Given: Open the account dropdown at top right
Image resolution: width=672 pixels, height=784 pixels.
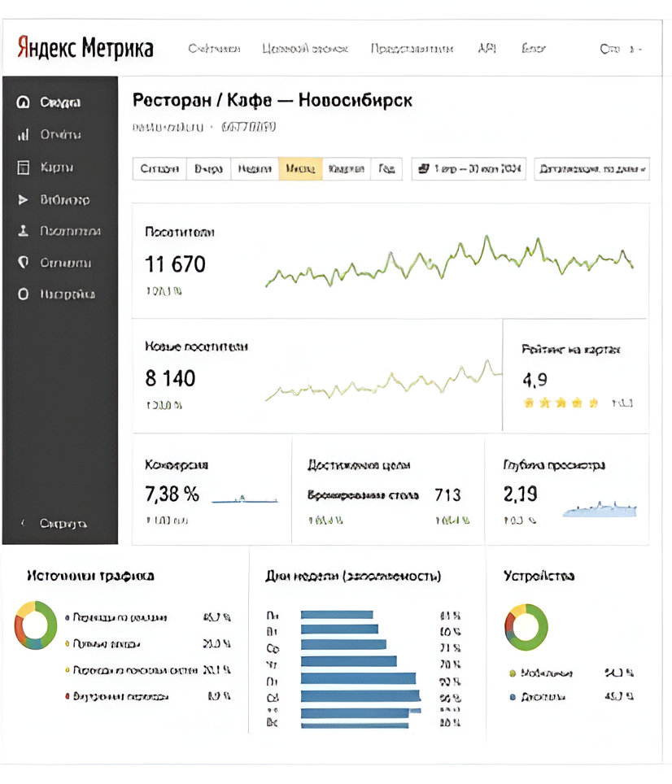Looking at the screenshot, I should [x=622, y=49].
